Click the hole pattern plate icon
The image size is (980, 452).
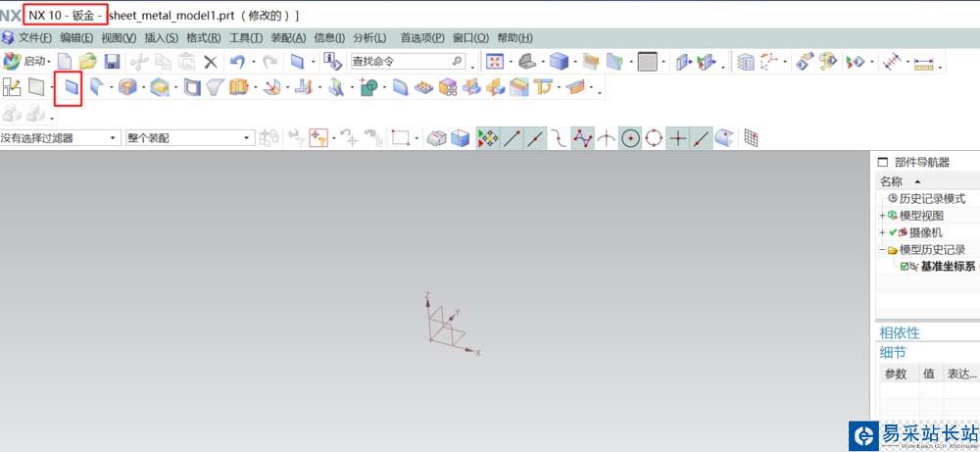(424, 87)
